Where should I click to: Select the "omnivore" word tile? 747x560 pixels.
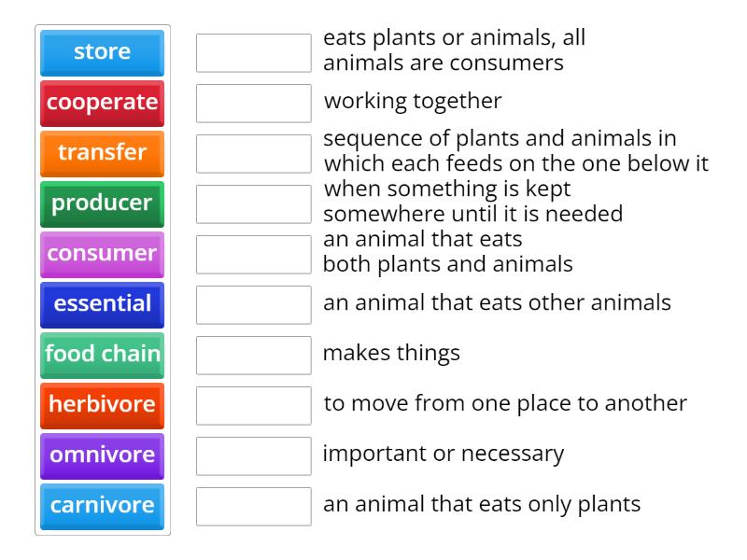coord(102,455)
